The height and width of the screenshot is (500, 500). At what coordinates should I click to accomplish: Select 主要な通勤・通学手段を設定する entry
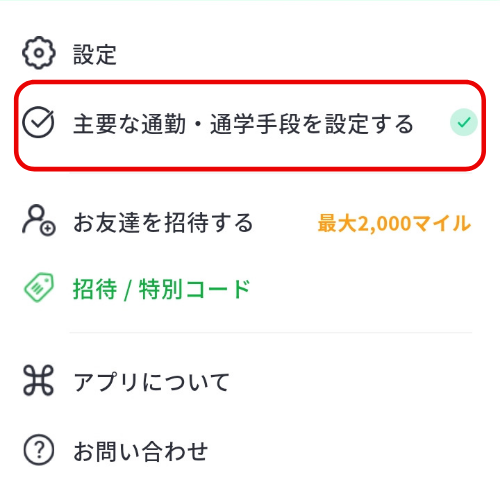(x=243, y=124)
